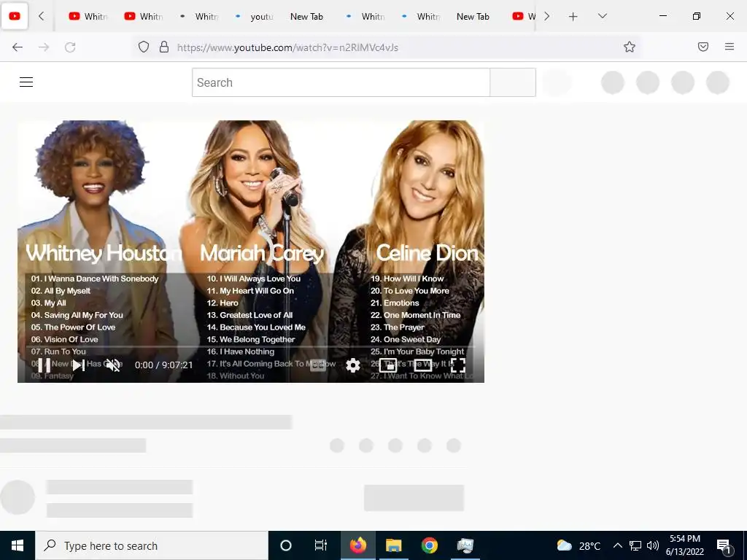Open the system volume tray icon

653,545
